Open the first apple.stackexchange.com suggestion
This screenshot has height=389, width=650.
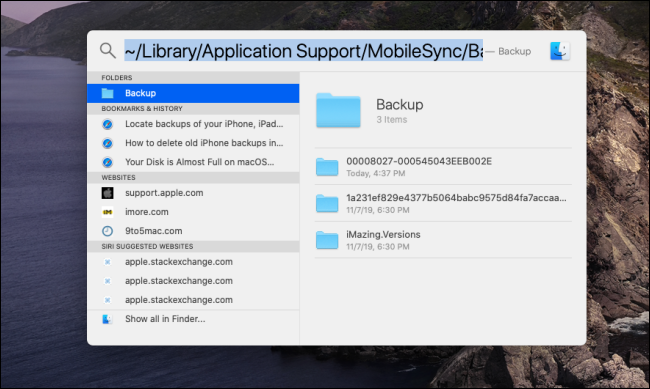(x=193, y=262)
